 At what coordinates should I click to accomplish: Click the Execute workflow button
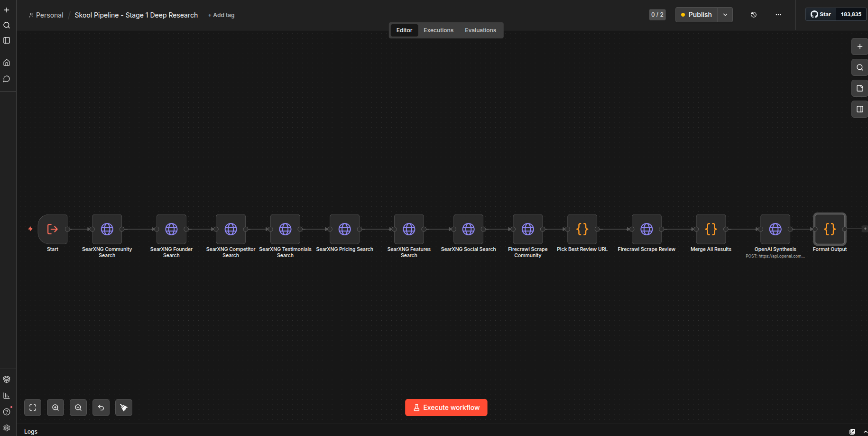(446, 407)
